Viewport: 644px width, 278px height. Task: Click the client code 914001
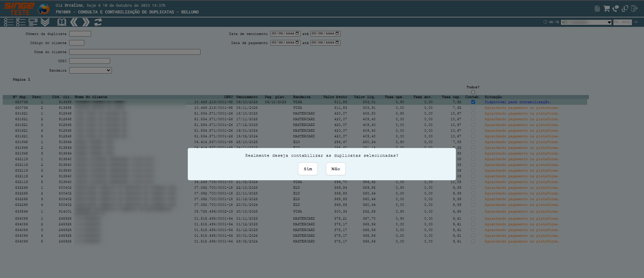pyautogui.click(x=65, y=212)
